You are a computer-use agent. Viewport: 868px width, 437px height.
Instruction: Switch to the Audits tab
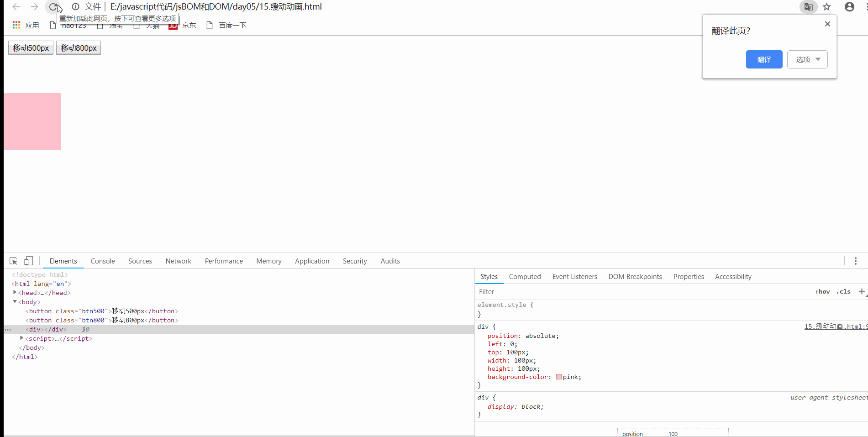click(390, 261)
